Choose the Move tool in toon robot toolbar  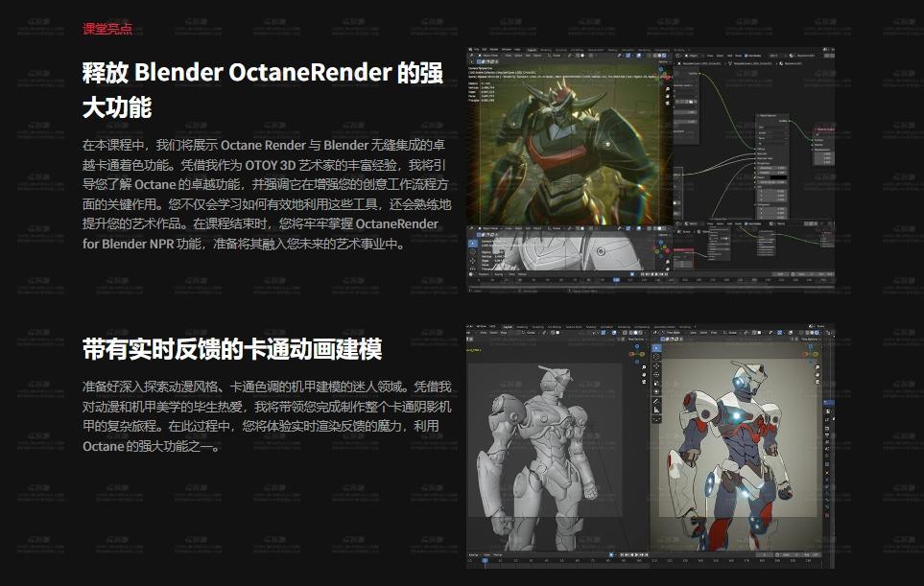(x=656, y=366)
